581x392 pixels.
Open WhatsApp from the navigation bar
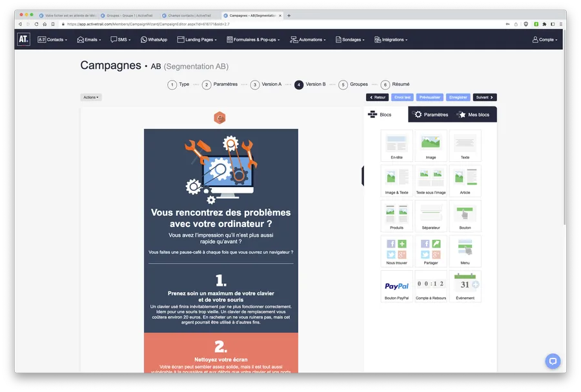click(154, 39)
